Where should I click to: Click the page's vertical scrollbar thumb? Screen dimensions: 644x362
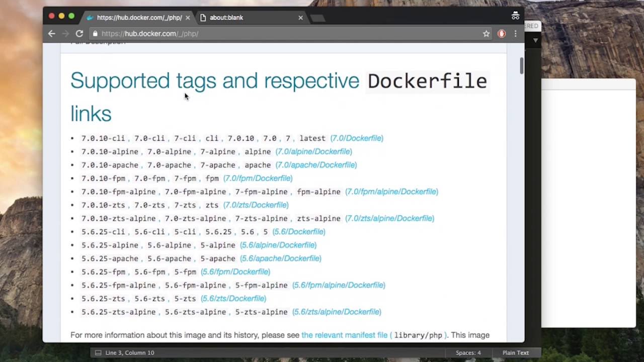point(521,65)
